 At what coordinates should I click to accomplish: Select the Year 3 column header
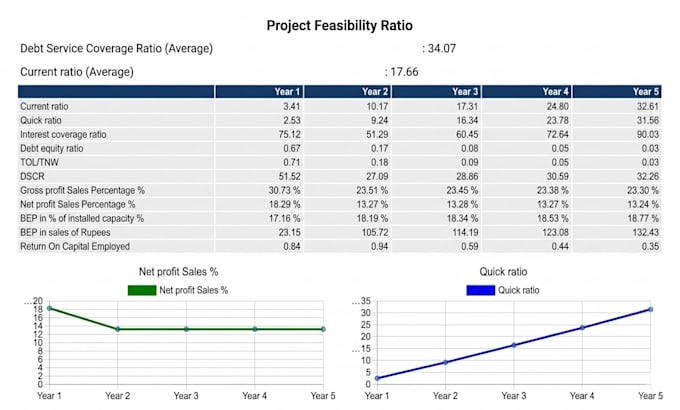point(436,92)
